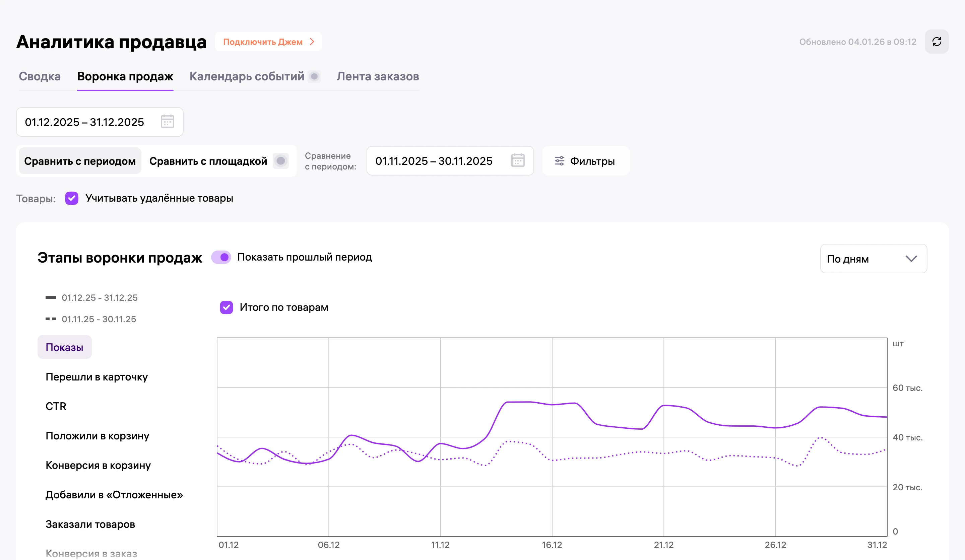Select Конверсия в корзину stage

coord(98,466)
